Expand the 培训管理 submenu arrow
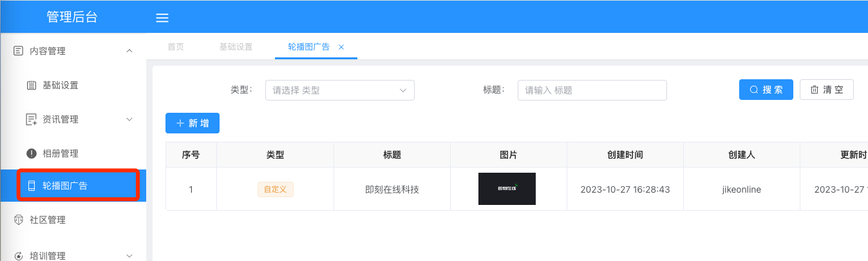868x261 pixels. pos(129,256)
